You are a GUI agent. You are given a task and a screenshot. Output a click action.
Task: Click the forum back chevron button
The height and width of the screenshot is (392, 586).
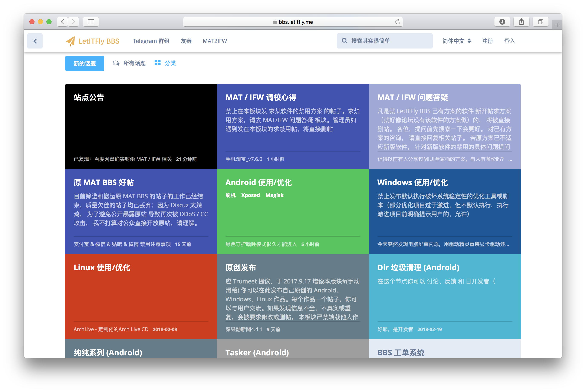click(x=35, y=41)
